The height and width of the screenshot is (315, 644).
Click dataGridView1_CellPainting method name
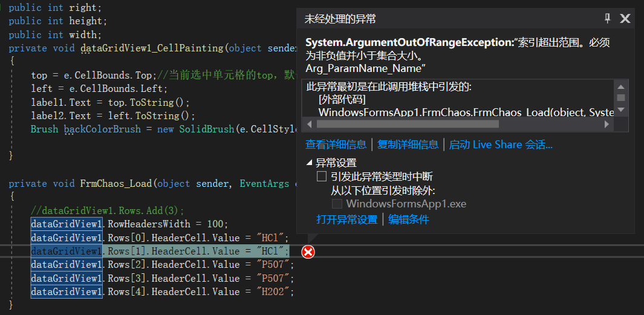(152, 48)
